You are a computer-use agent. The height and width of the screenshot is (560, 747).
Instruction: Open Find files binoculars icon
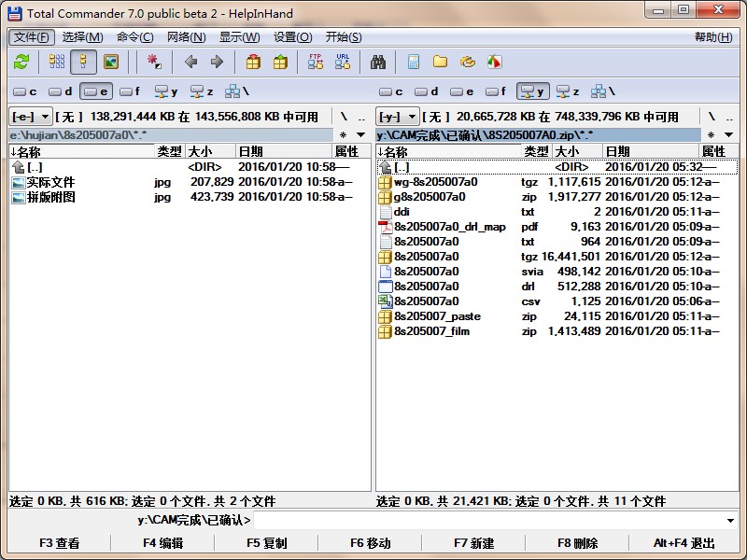pos(378,62)
